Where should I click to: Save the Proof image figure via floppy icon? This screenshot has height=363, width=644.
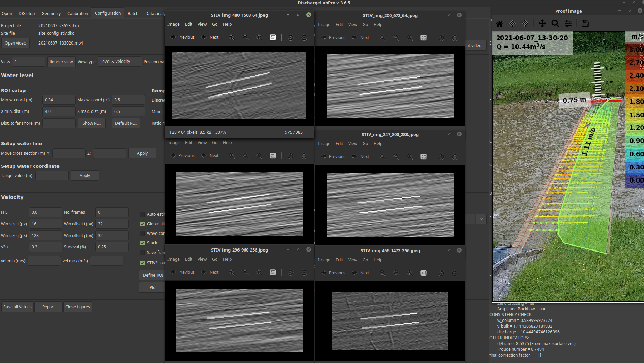pos(585,23)
